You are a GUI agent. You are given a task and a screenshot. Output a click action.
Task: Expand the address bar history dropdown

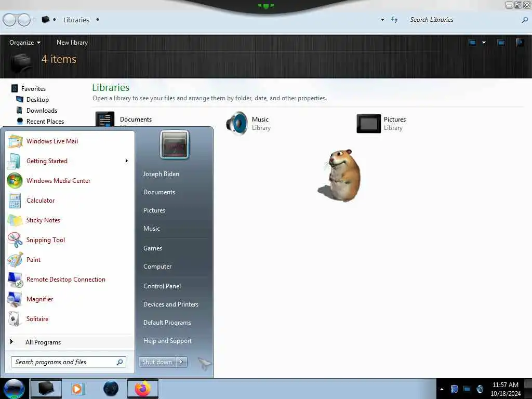click(382, 20)
